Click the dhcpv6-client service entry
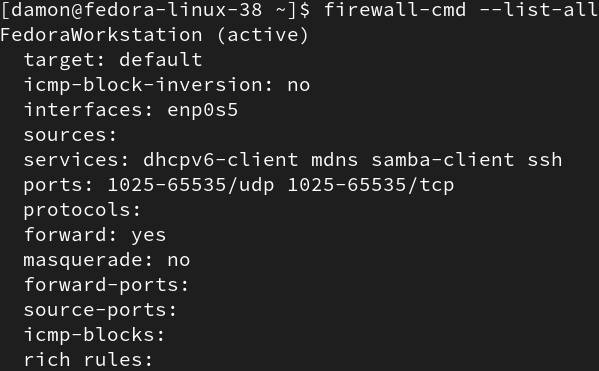The width and height of the screenshot is (599, 371). [x=220, y=160]
